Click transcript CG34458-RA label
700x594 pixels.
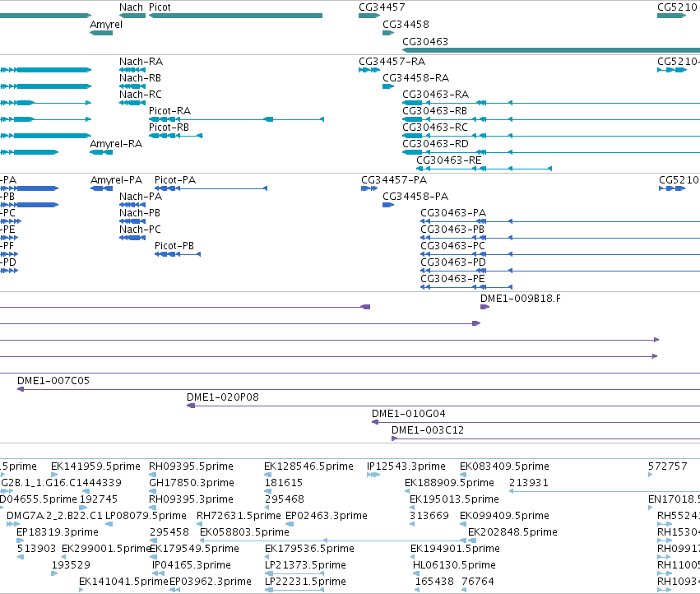click(x=415, y=78)
